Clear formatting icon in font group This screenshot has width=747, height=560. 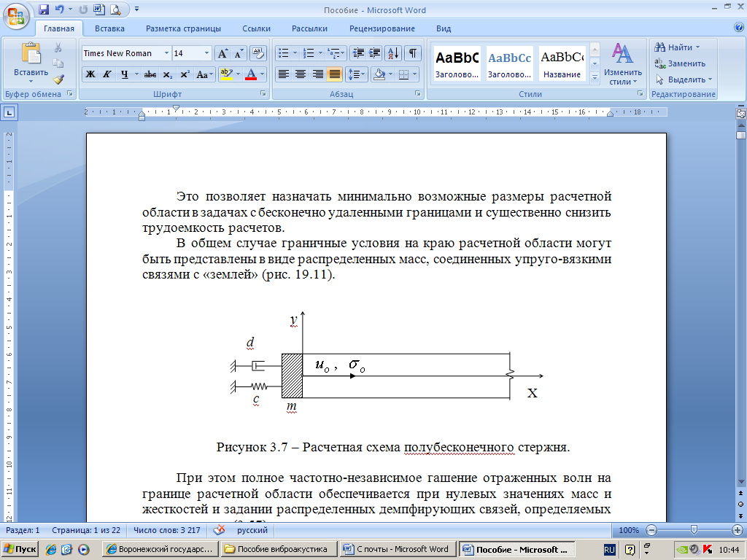[258, 53]
